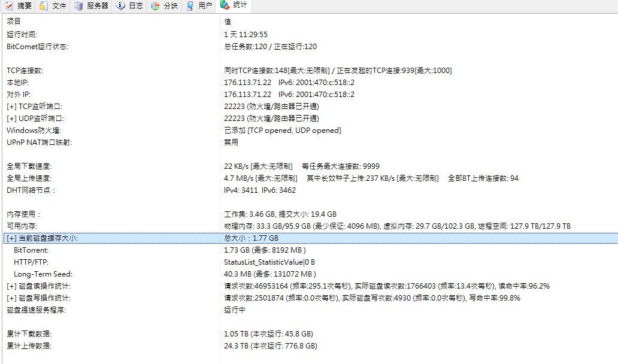618x364 pixels.
Task: Select the 全局上传速度 label
Action: [x=29, y=178]
